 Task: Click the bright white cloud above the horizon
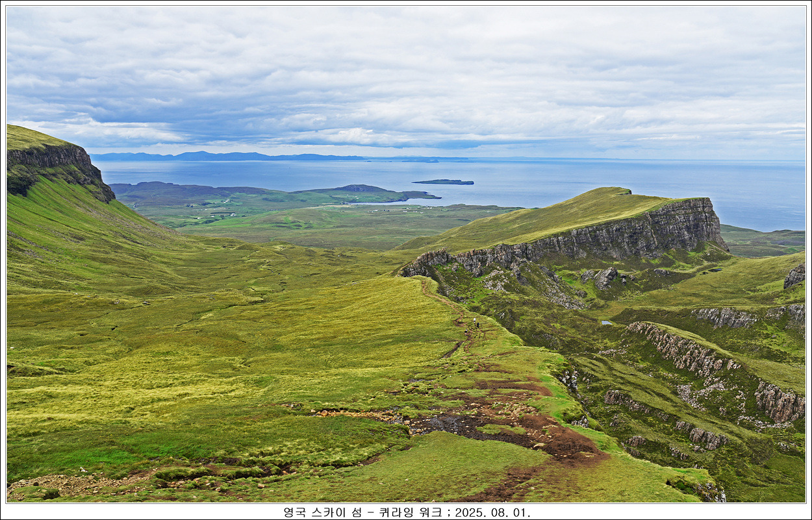(351, 135)
